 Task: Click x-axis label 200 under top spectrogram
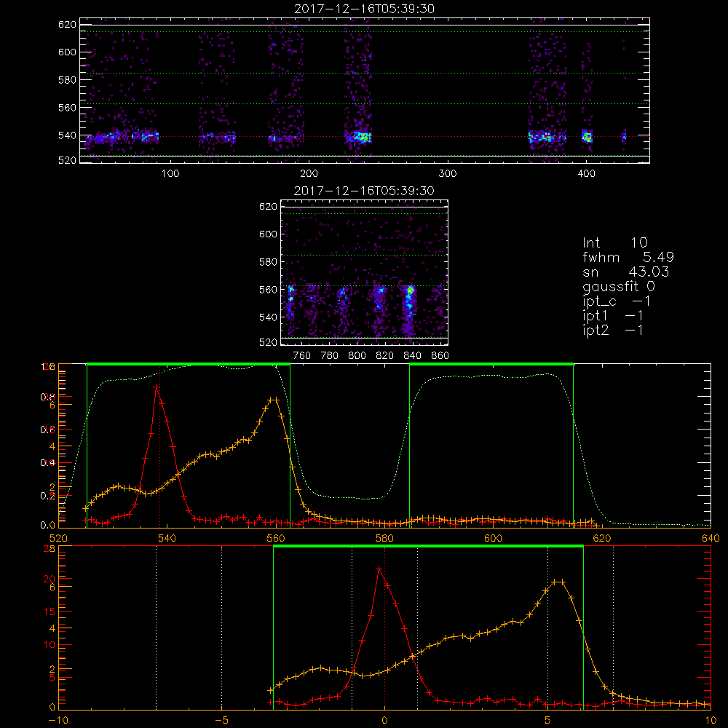coord(309,174)
